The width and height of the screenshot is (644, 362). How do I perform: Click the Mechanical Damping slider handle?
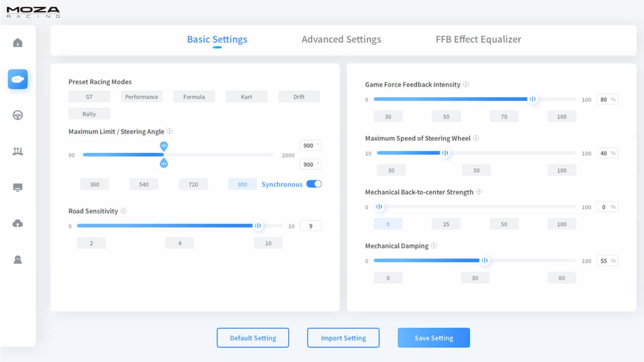(x=484, y=260)
